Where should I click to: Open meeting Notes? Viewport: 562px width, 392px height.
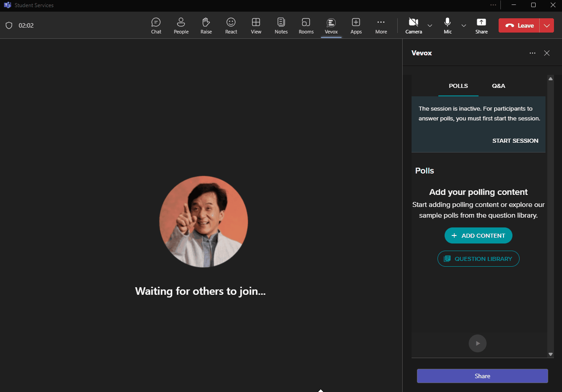[281, 25]
